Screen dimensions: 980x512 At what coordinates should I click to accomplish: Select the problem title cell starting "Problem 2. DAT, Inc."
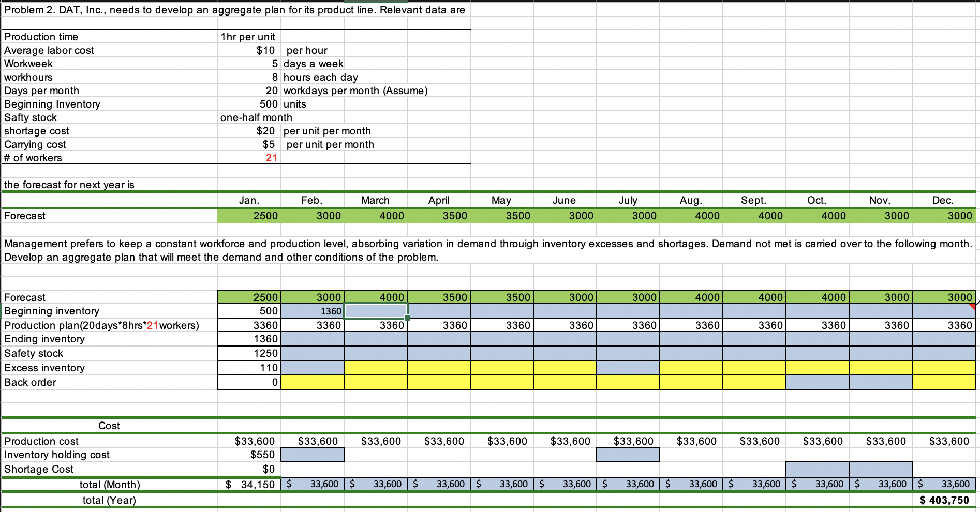point(235,10)
